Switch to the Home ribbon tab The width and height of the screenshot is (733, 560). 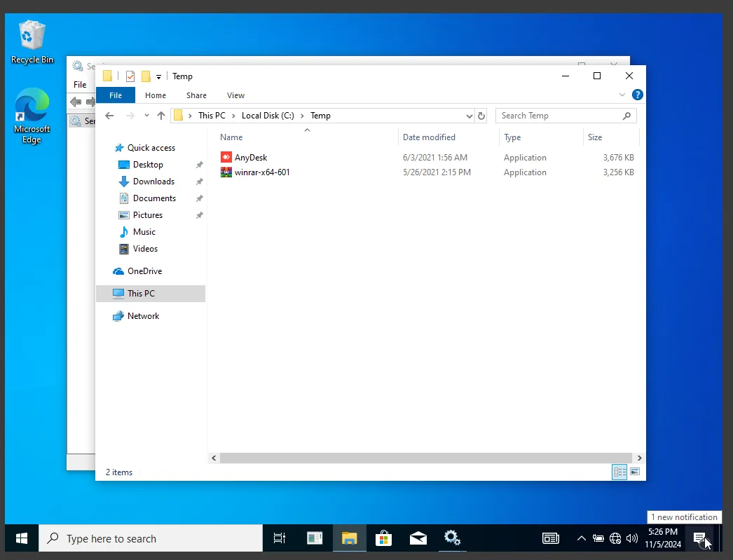pyautogui.click(x=155, y=95)
